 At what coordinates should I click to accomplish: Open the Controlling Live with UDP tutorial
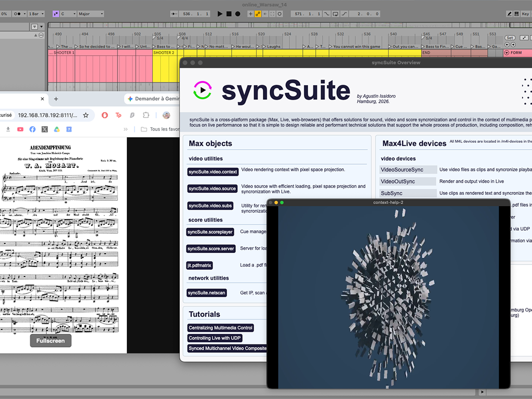tap(215, 338)
